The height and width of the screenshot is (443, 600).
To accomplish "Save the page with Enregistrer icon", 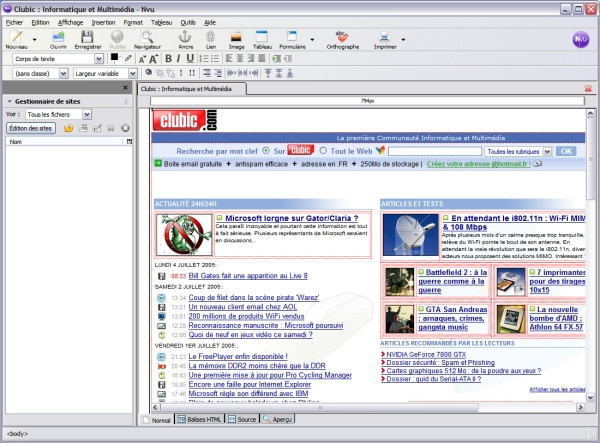I will coord(87,37).
